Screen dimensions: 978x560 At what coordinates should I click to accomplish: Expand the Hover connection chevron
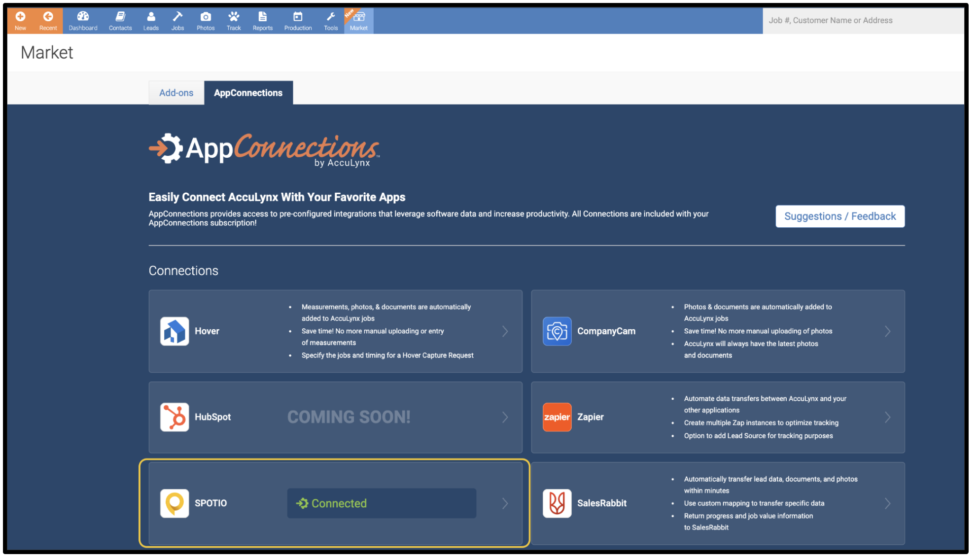(x=506, y=332)
